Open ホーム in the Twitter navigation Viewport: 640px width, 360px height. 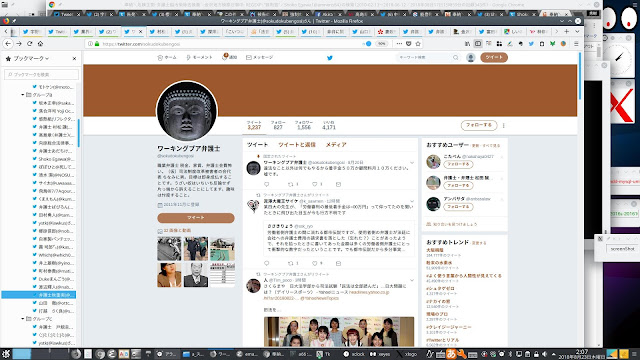167,58
